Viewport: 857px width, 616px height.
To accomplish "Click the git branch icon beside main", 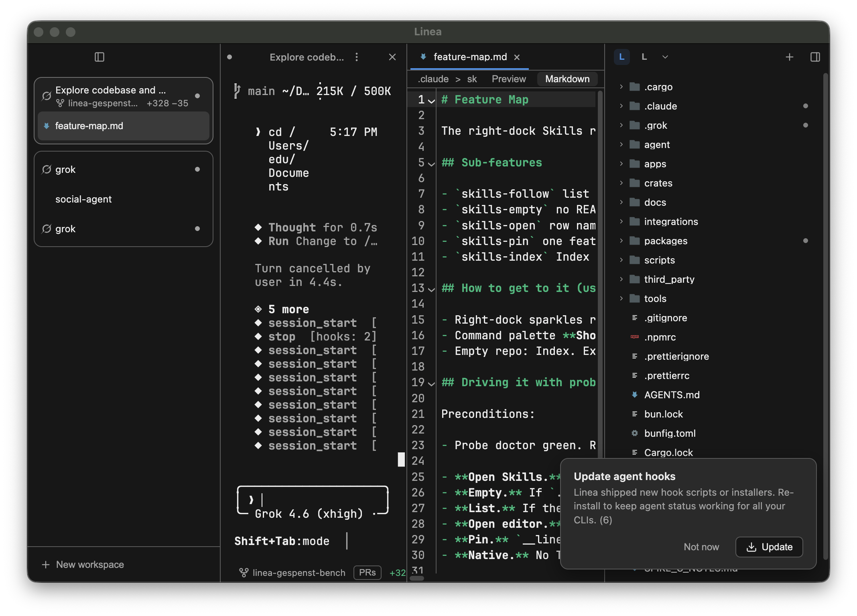I will (x=237, y=91).
